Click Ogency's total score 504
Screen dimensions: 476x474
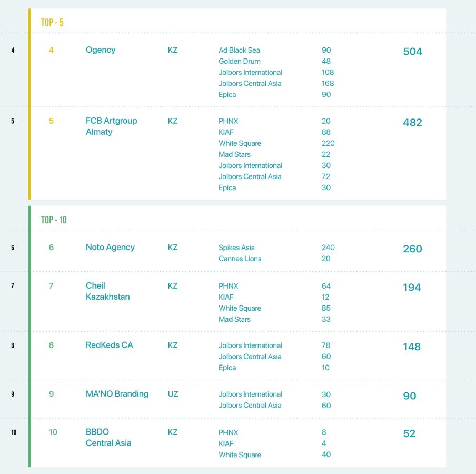point(412,52)
